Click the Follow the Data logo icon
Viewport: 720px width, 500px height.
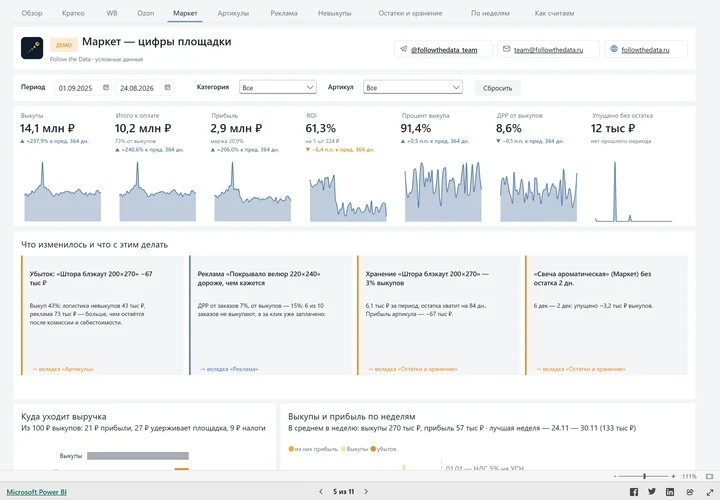(32, 48)
